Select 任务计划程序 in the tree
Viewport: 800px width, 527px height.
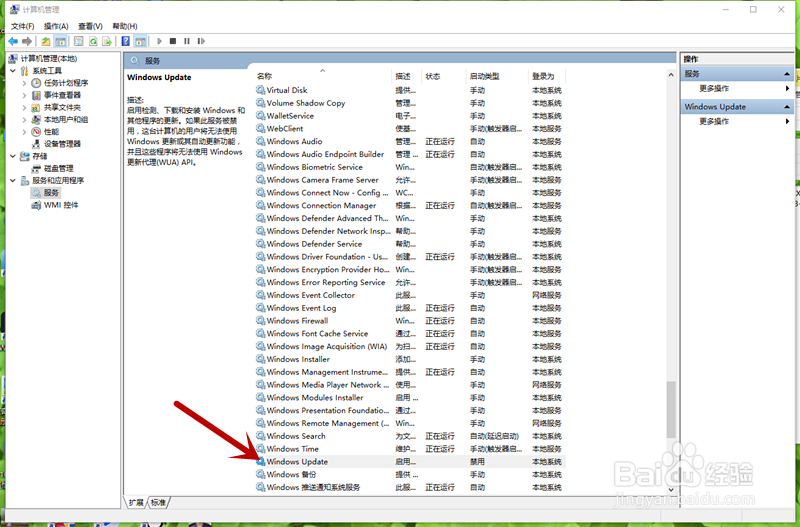tap(66, 83)
